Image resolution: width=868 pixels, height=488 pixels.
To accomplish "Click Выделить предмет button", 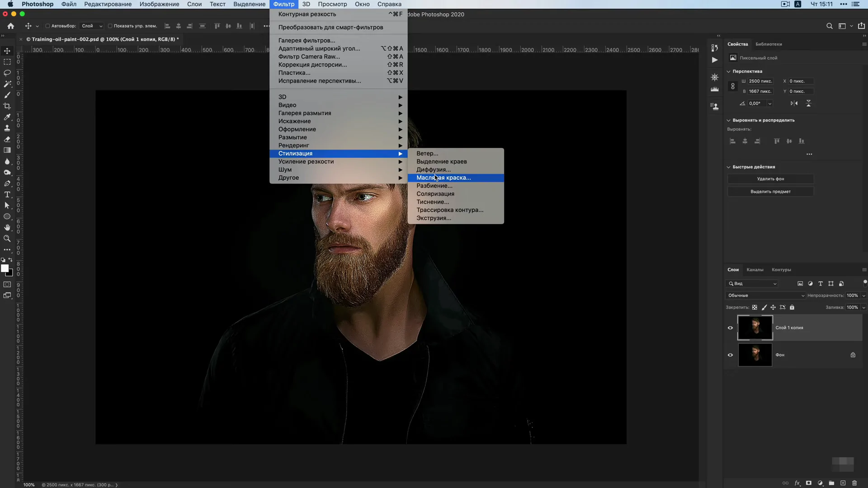I will coord(770,191).
